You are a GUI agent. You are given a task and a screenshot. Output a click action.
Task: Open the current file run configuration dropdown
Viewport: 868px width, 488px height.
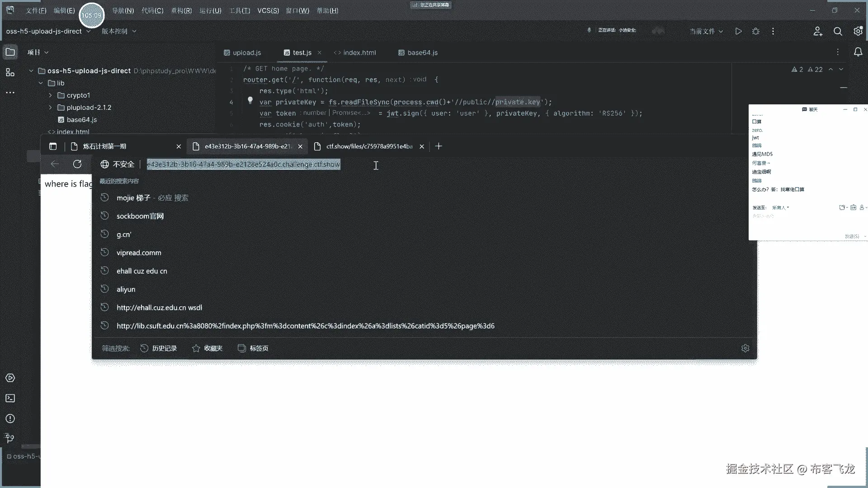click(x=706, y=31)
